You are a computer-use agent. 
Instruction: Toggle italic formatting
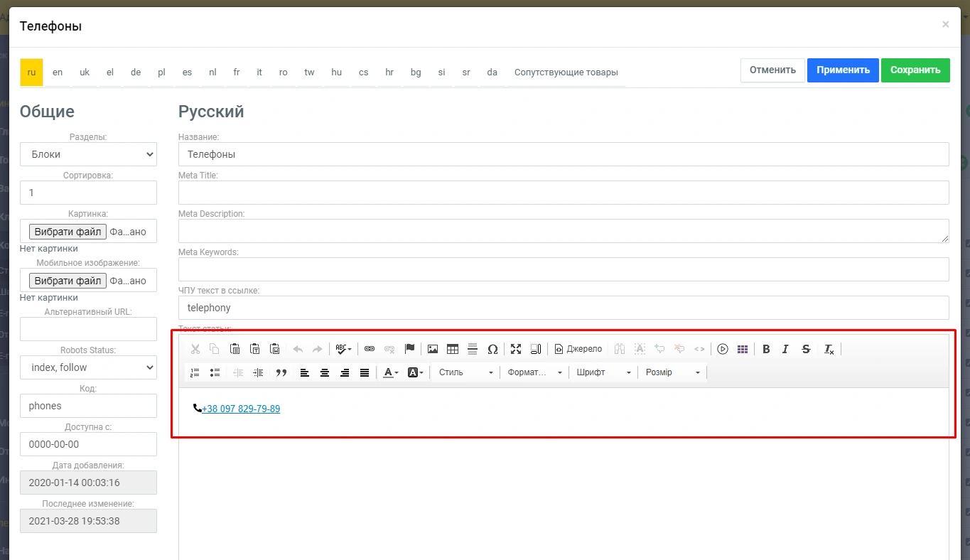(785, 349)
